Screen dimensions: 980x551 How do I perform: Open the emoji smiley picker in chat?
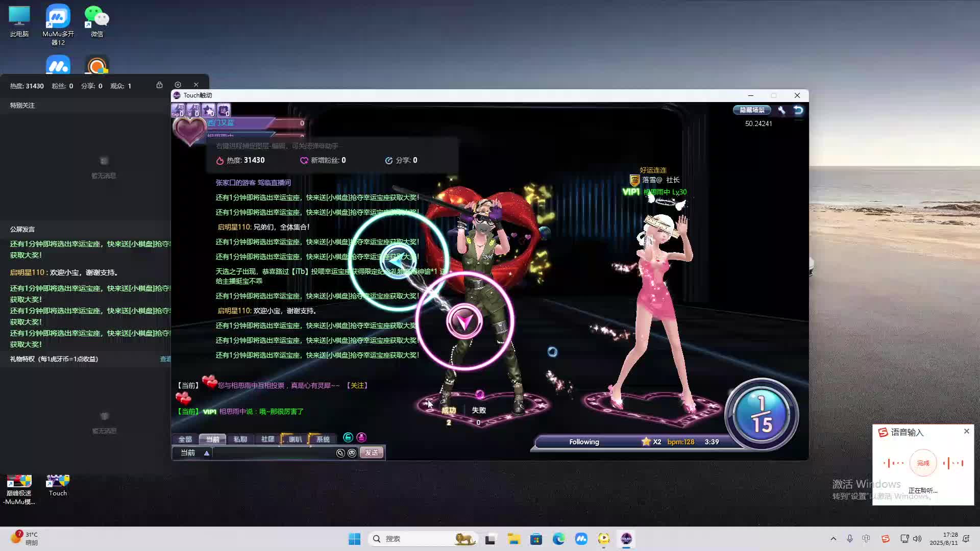click(352, 453)
